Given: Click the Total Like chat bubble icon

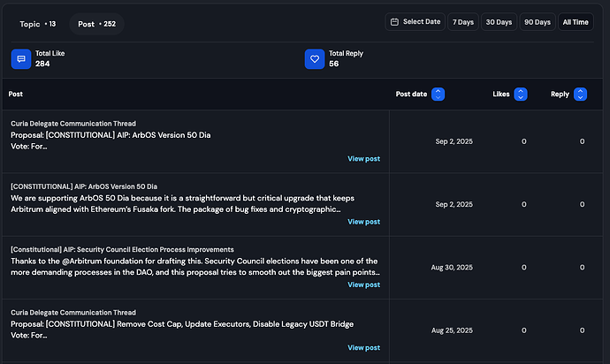Looking at the screenshot, I should coord(21,59).
